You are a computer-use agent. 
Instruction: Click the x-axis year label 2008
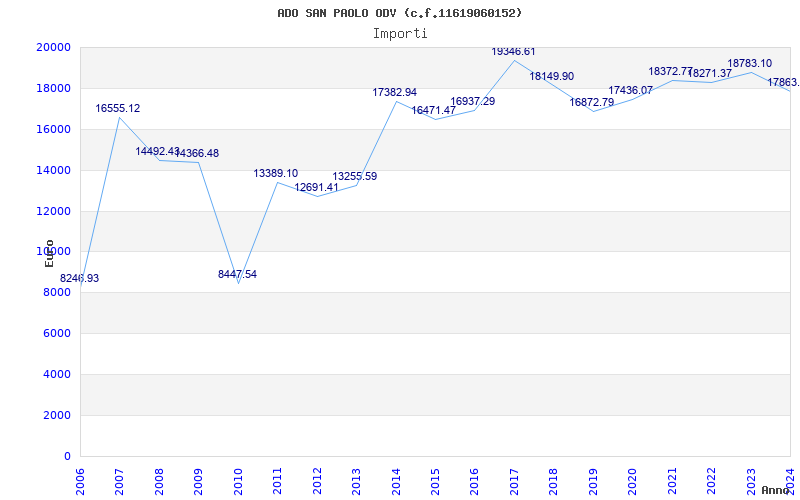pyautogui.click(x=159, y=481)
